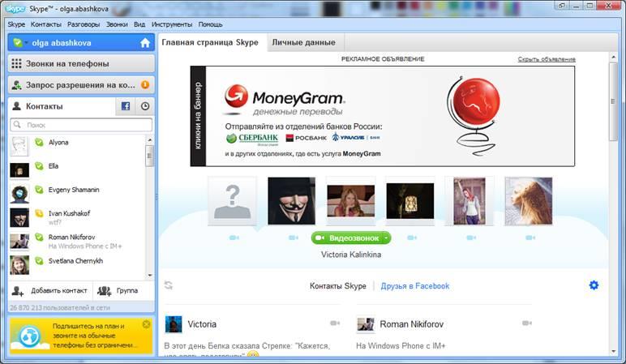Screen dimensions: 626x364
Task: Open the Инструменты menu
Action: point(172,24)
